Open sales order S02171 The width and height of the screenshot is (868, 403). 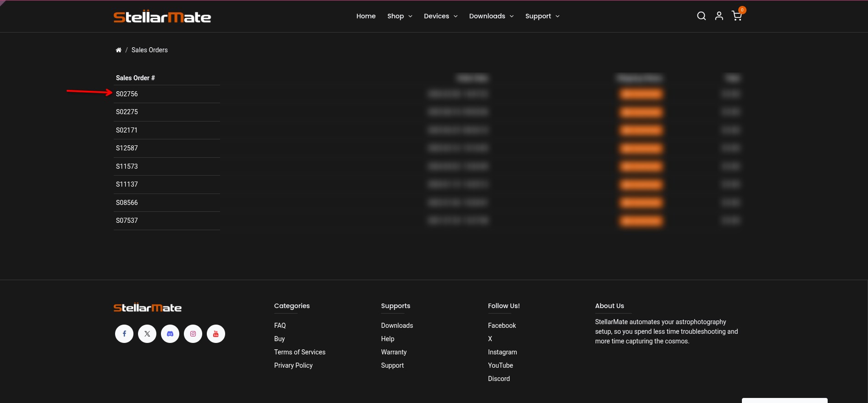[x=127, y=130]
